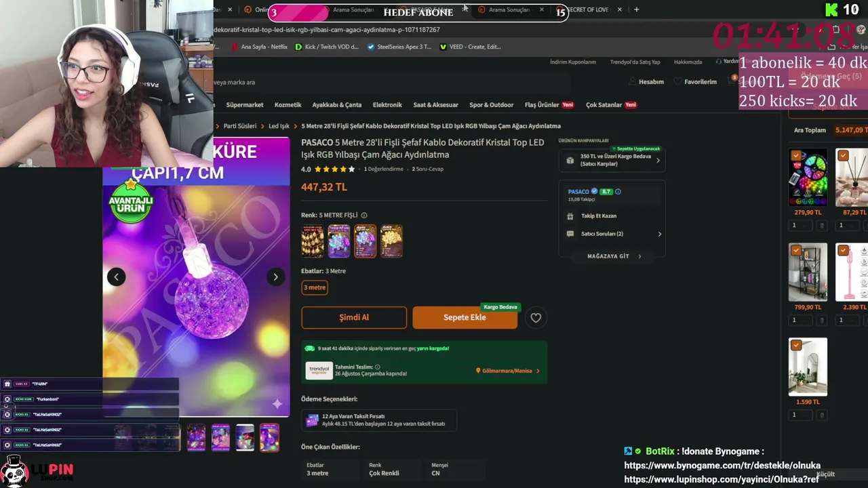Open the Elektronik category
The width and height of the screenshot is (868, 488).
(x=387, y=105)
